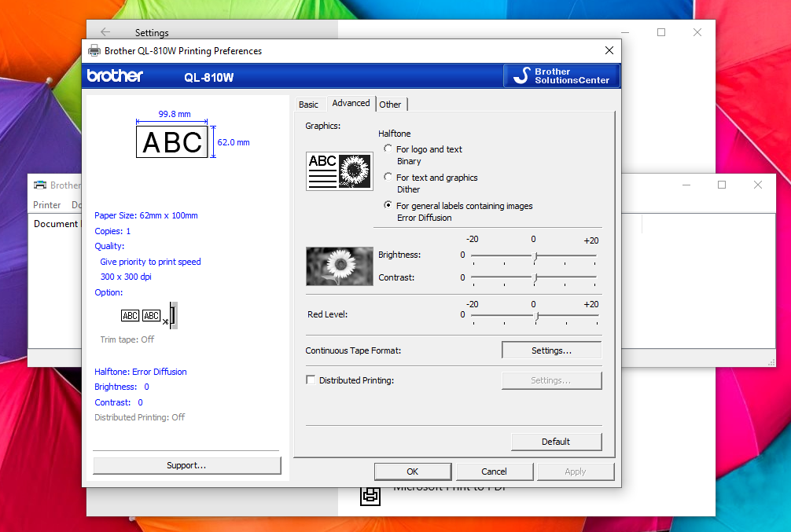Click the printer icon in dialog title bar
Image resolution: width=791 pixels, height=532 pixels.
click(x=94, y=50)
